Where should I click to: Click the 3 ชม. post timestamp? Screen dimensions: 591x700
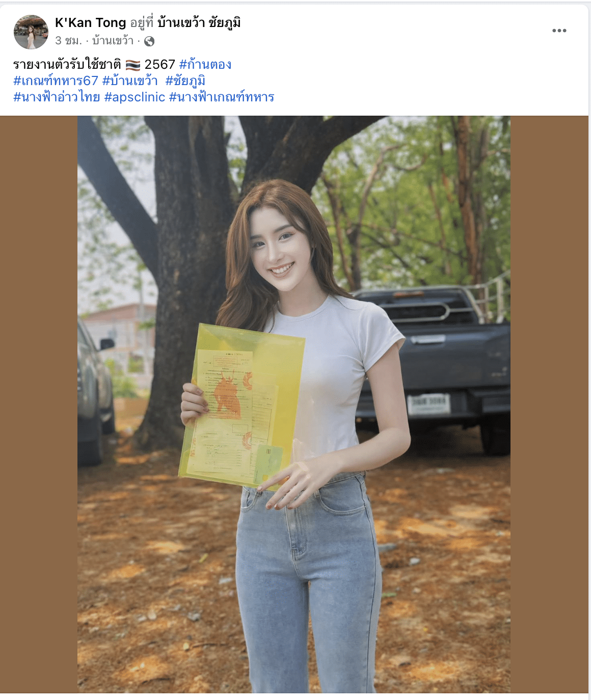68,41
